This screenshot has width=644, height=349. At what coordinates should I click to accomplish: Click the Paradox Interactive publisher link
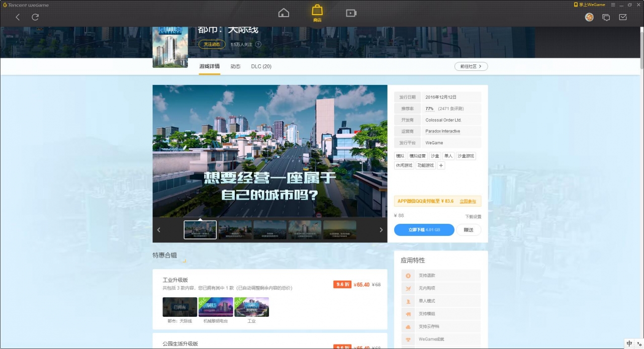(442, 131)
